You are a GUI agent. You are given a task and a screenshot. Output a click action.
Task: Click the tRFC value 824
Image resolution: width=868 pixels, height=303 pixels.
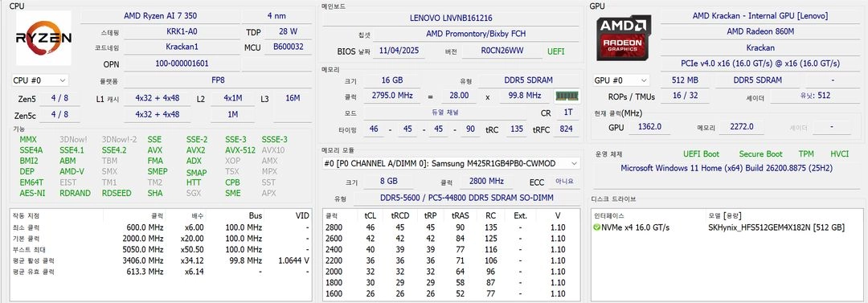pos(566,129)
